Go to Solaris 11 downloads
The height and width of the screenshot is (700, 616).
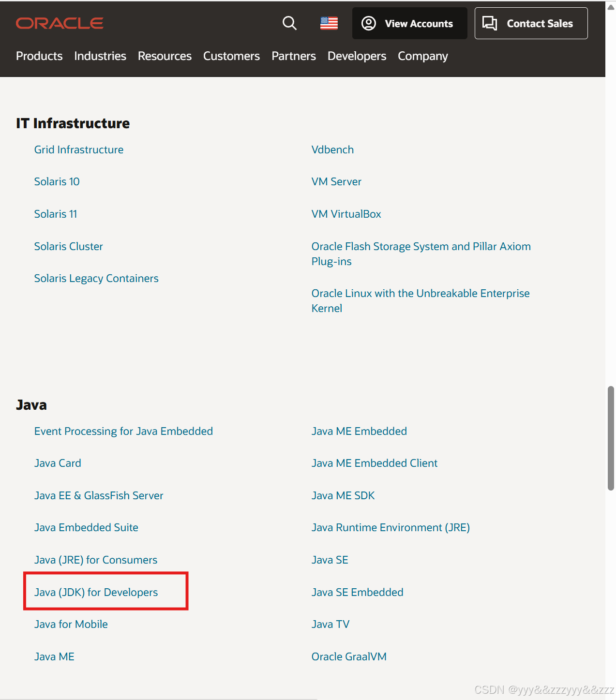coord(56,214)
